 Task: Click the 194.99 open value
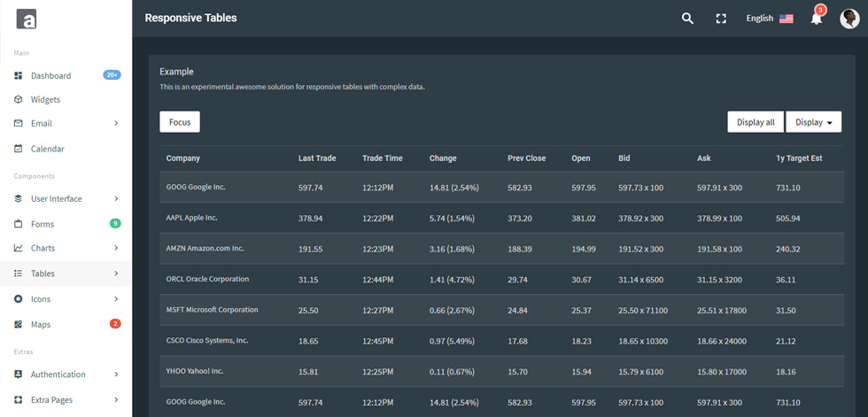tap(584, 250)
